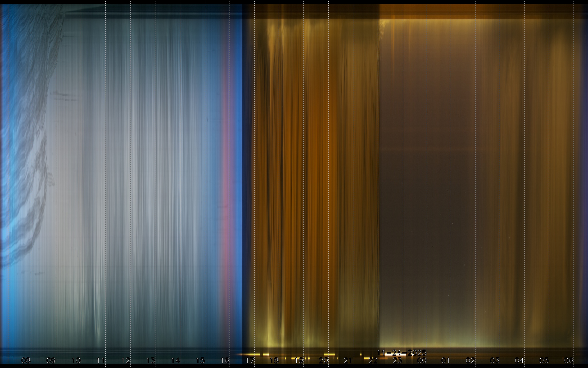The height and width of the screenshot is (368, 588).
Task: Select the 16 hour label
Action: coord(225,360)
